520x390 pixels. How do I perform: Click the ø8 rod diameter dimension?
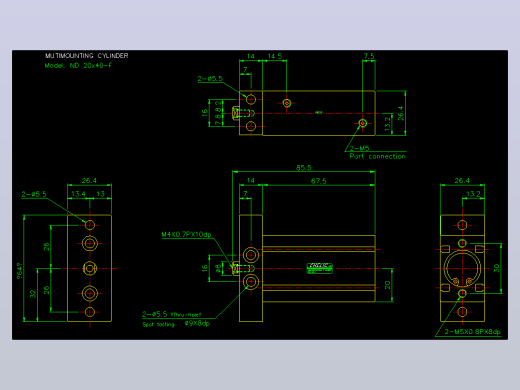(217, 268)
